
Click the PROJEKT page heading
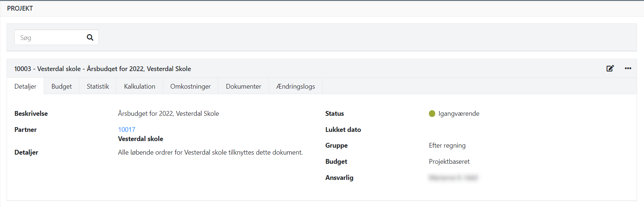tap(20, 8)
